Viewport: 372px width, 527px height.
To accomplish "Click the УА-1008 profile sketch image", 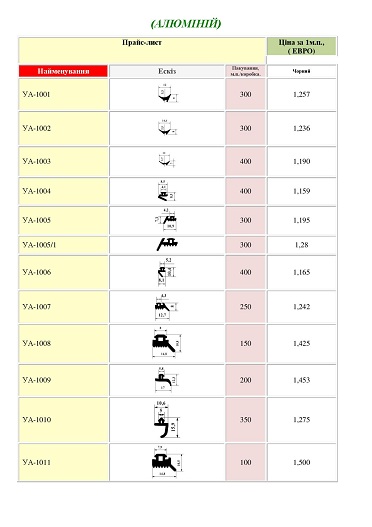I will [167, 343].
